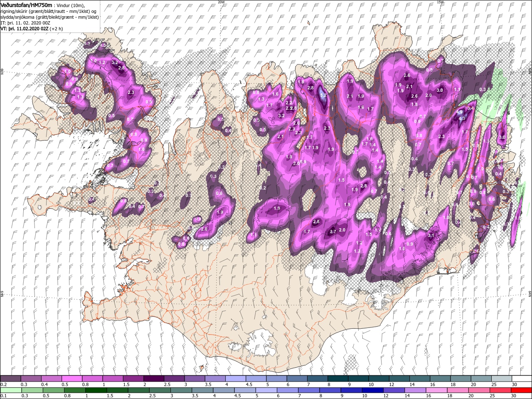
Task: Select the darkest green lower legend swatch labeled 1
Action: pyautogui.click(x=96, y=390)
